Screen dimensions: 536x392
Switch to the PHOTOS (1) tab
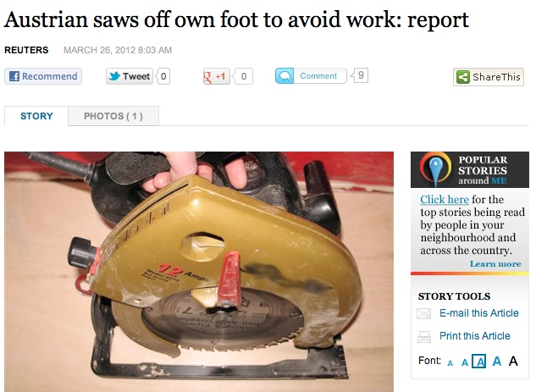(x=113, y=116)
